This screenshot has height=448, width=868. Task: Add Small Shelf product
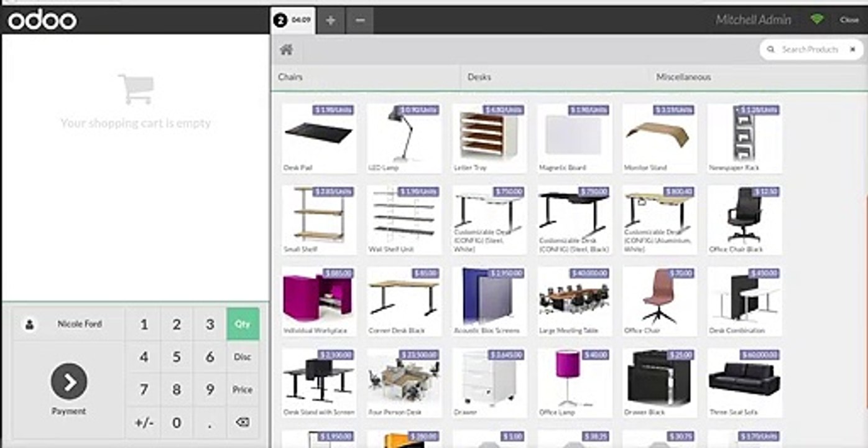(x=319, y=220)
